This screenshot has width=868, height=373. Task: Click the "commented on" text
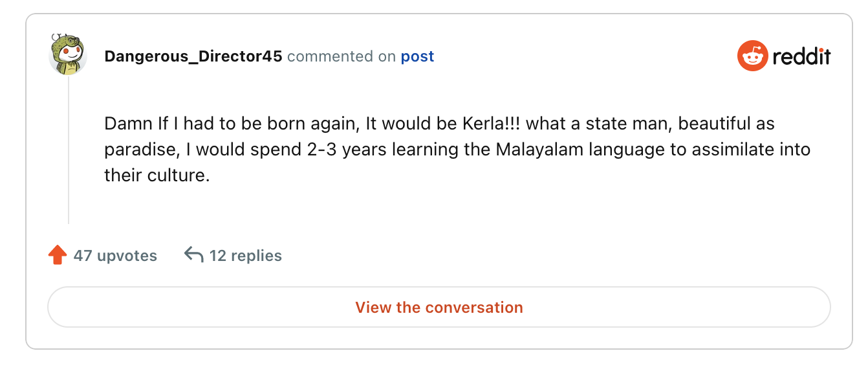(342, 56)
